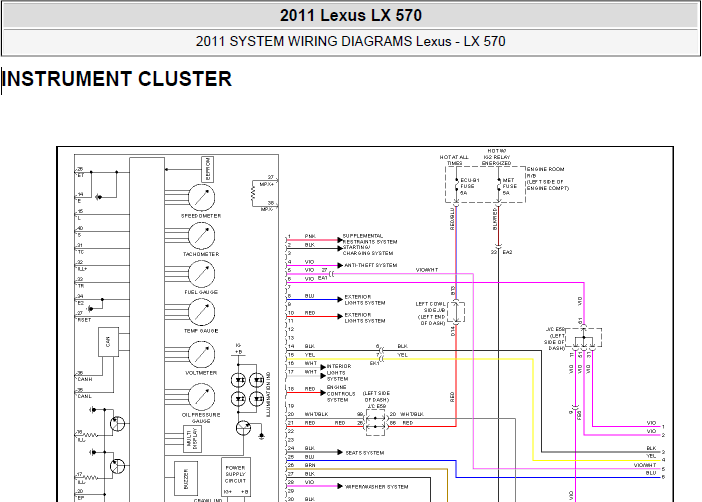Click the CAN box in the cluster
702x502 pixels.
click(108, 342)
